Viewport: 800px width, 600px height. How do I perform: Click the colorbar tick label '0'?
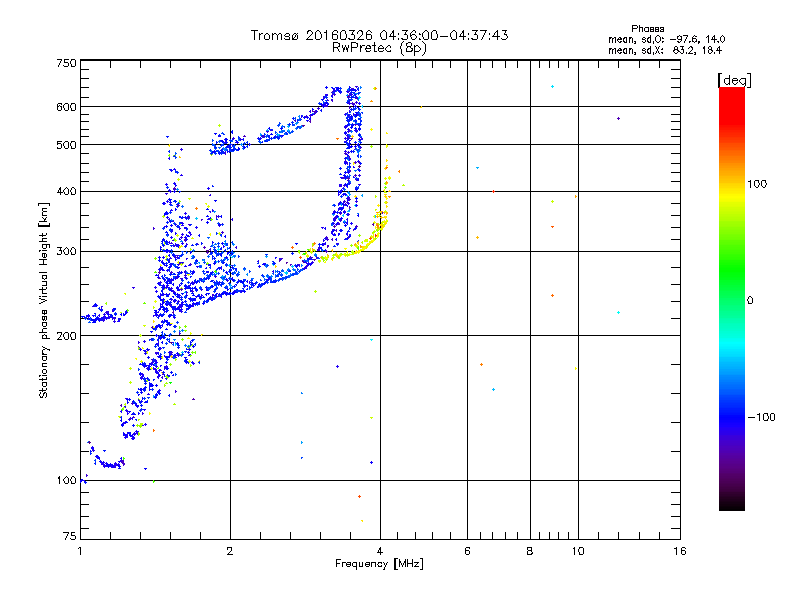tap(750, 301)
